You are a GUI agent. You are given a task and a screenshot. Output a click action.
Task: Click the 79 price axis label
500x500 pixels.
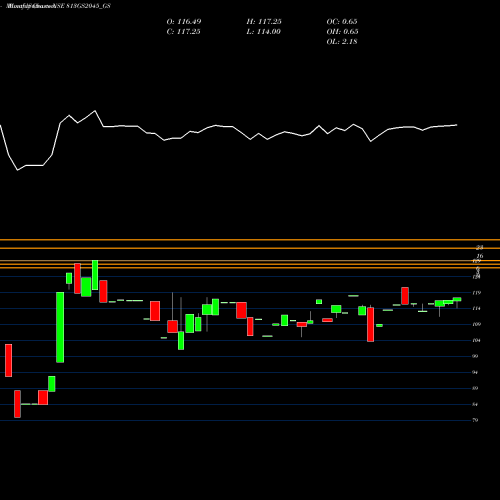coord(475,420)
